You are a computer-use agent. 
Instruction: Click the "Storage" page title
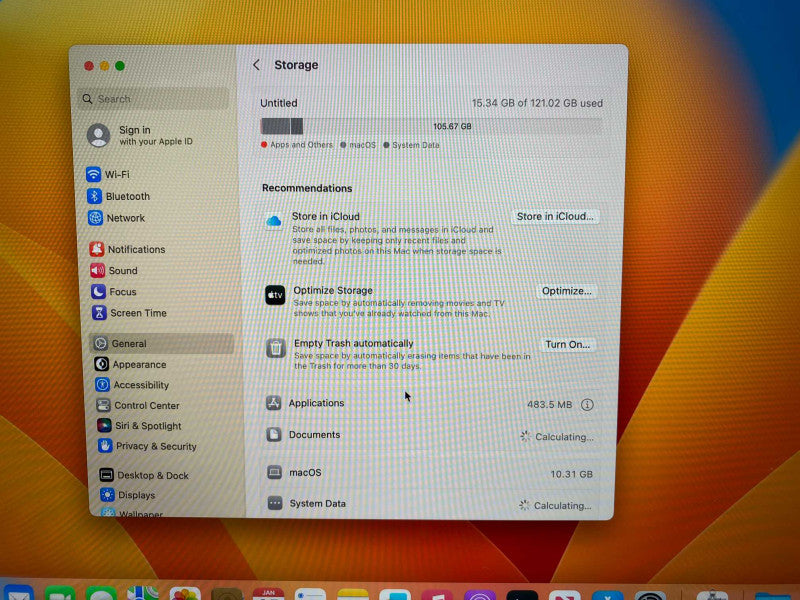click(x=296, y=65)
